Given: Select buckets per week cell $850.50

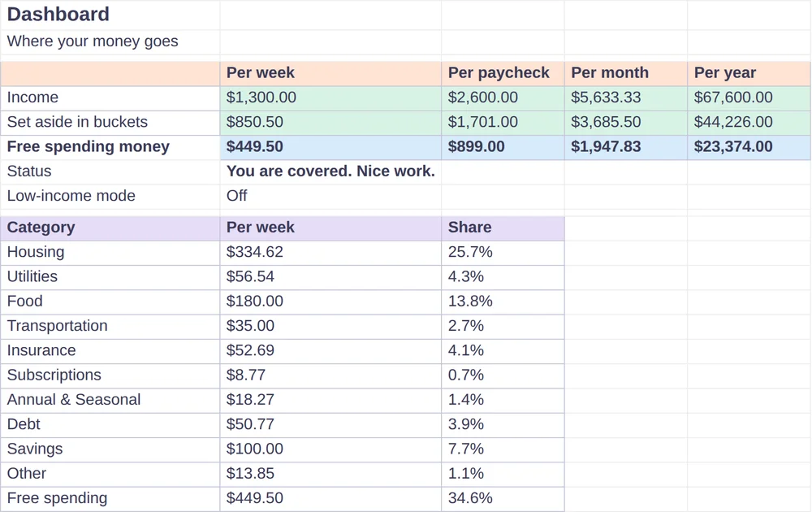Looking at the screenshot, I should 330,123.
